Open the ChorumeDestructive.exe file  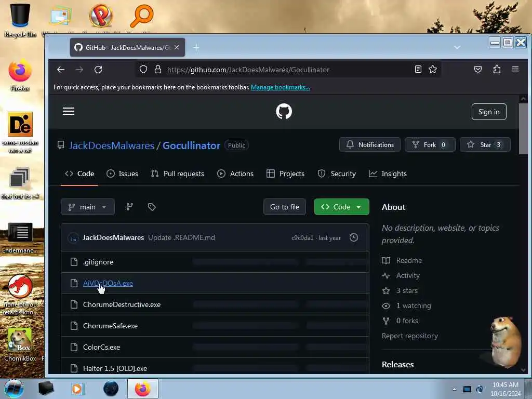tap(122, 304)
